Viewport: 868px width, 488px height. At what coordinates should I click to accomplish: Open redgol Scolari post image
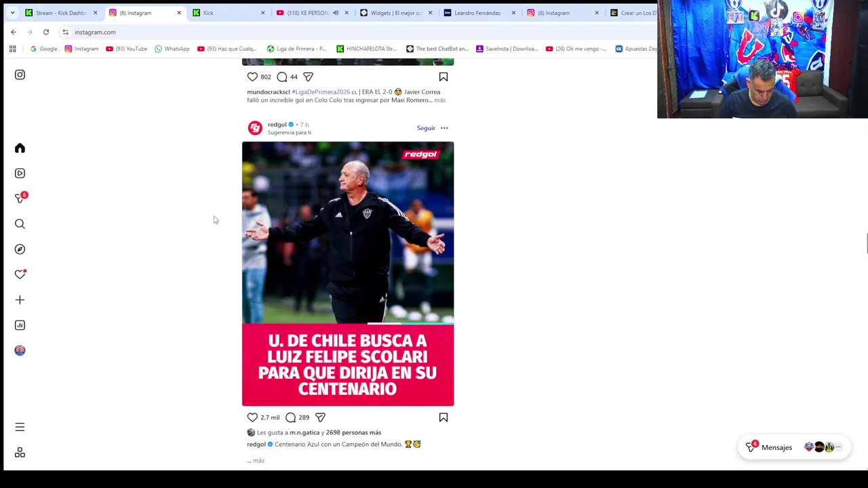pyautogui.click(x=348, y=274)
